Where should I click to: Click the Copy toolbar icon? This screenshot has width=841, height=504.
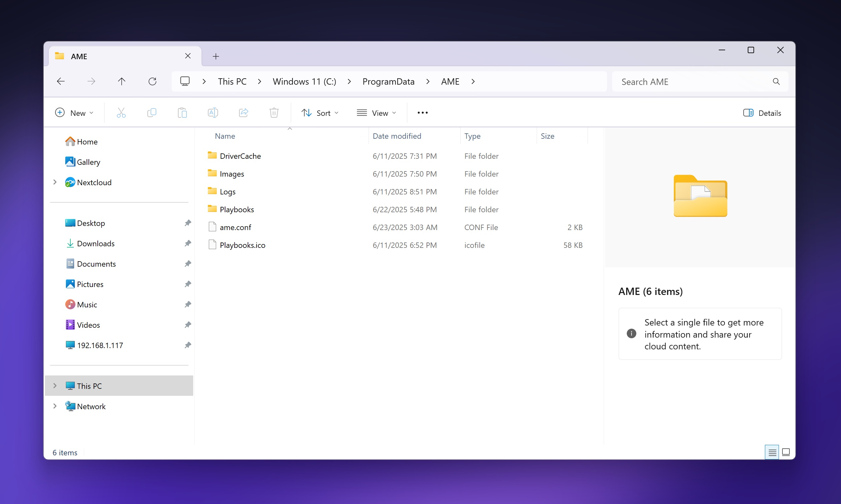pyautogui.click(x=152, y=113)
